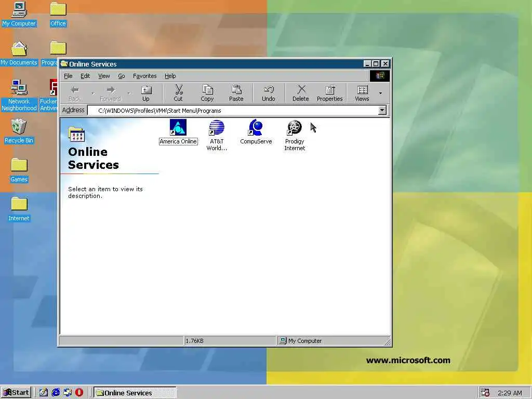This screenshot has height=399, width=532.
Task: Select the Antivirus shortcut desktop icon
Action: tap(49, 96)
